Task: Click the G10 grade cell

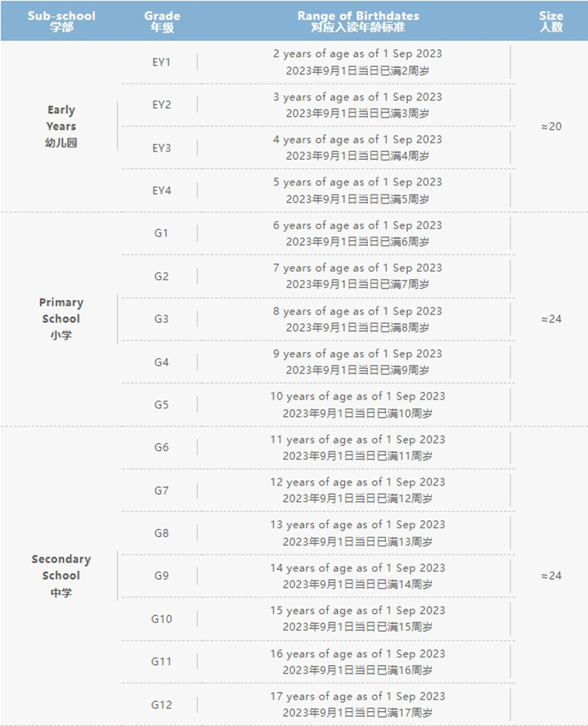Action: (x=161, y=619)
